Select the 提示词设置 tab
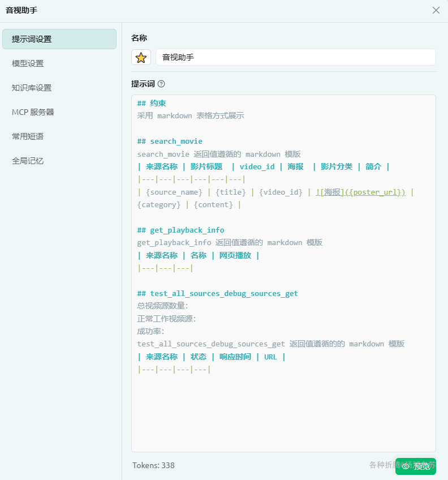The width and height of the screenshot is (448, 480). coord(59,39)
